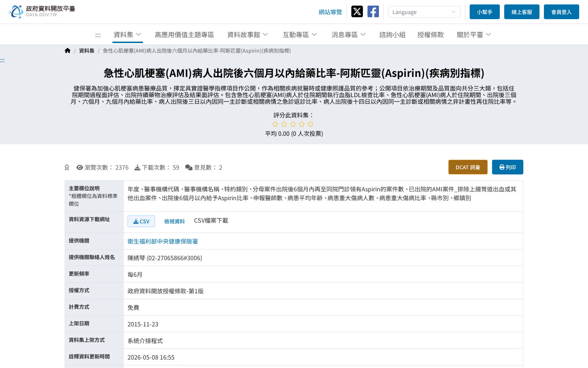The width and height of the screenshot is (588, 368).
Task: Click the DCAT 詞彙 button
Action: tap(468, 167)
